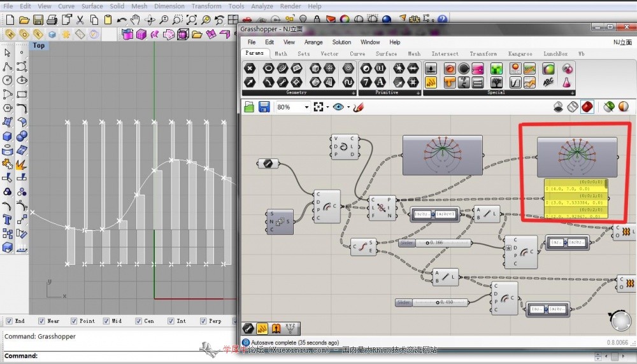Click the shaded preview red cylinder icon
Image resolution: width=637 pixels, height=364 pixels.
[x=587, y=107]
